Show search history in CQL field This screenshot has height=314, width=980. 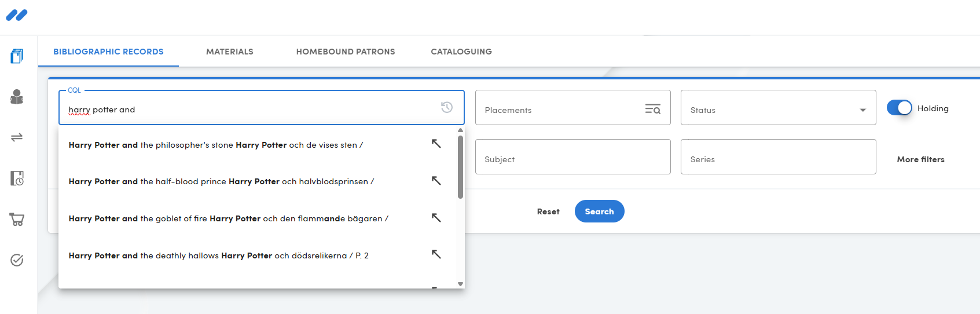[447, 107]
